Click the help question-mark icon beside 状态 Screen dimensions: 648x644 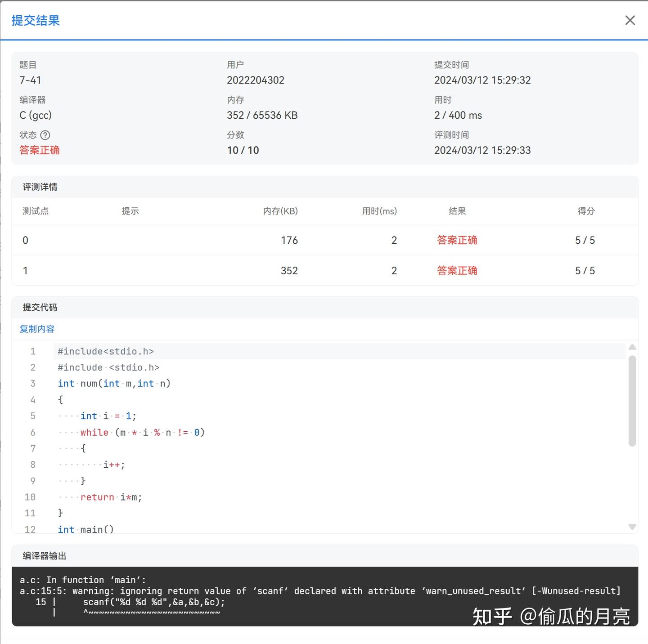point(45,135)
